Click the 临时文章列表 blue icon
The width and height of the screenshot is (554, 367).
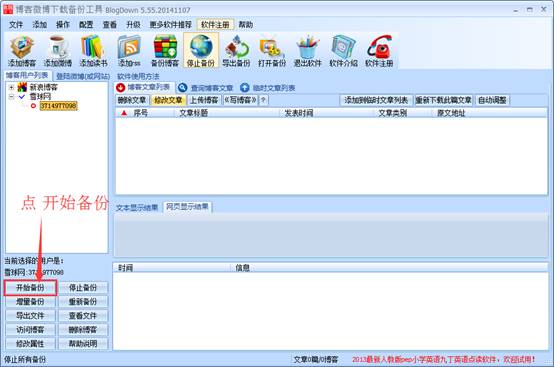244,88
